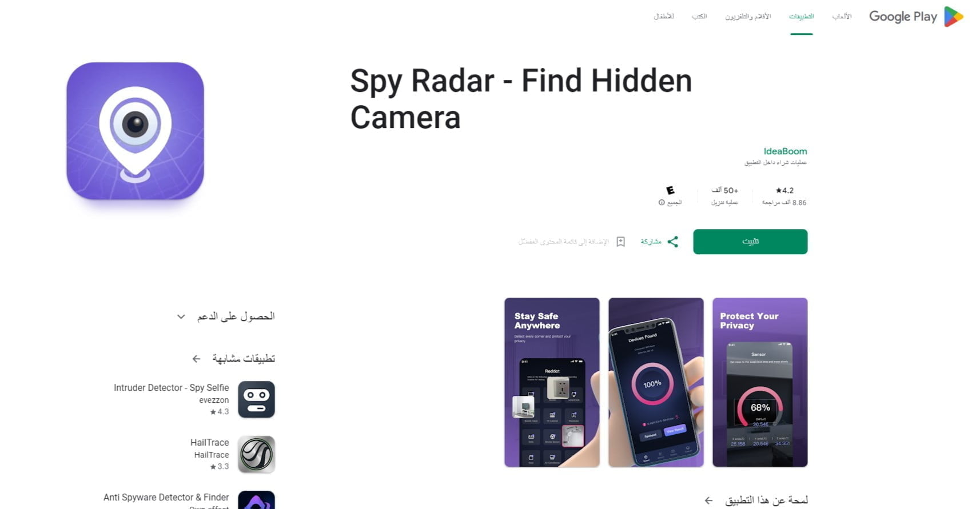Screen dimensions: 980x509
Task: Select the الأفلام والتلفزيون tab
Action: coord(748,17)
